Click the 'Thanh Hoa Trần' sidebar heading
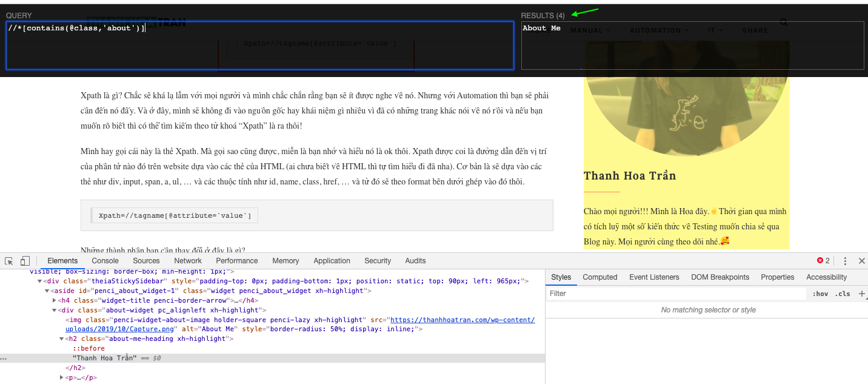 pyautogui.click(x=630, y=176)
